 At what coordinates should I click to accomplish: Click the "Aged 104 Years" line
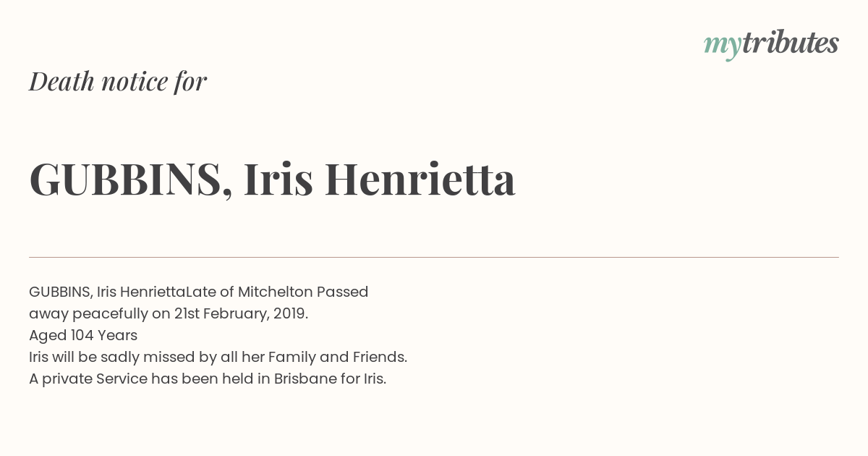pos(83,335)
